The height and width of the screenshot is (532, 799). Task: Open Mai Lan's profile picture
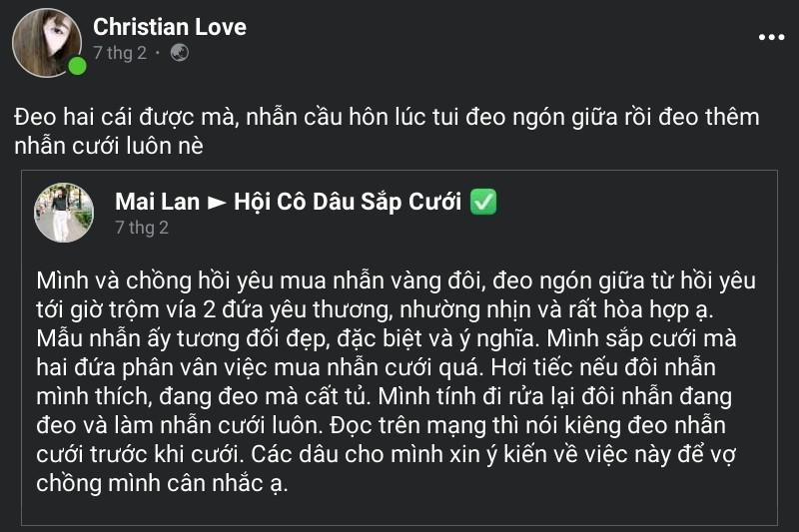point(64,213)
